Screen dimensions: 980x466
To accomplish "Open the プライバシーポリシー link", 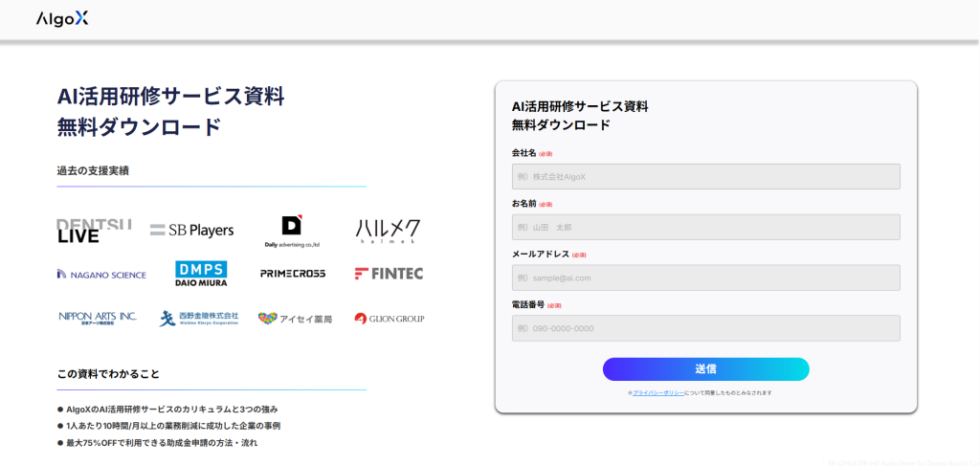I will pos(658,393).
